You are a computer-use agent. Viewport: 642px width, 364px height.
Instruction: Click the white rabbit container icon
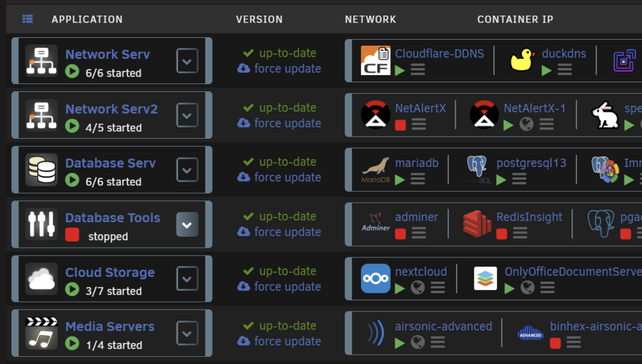tap(605, 115)
